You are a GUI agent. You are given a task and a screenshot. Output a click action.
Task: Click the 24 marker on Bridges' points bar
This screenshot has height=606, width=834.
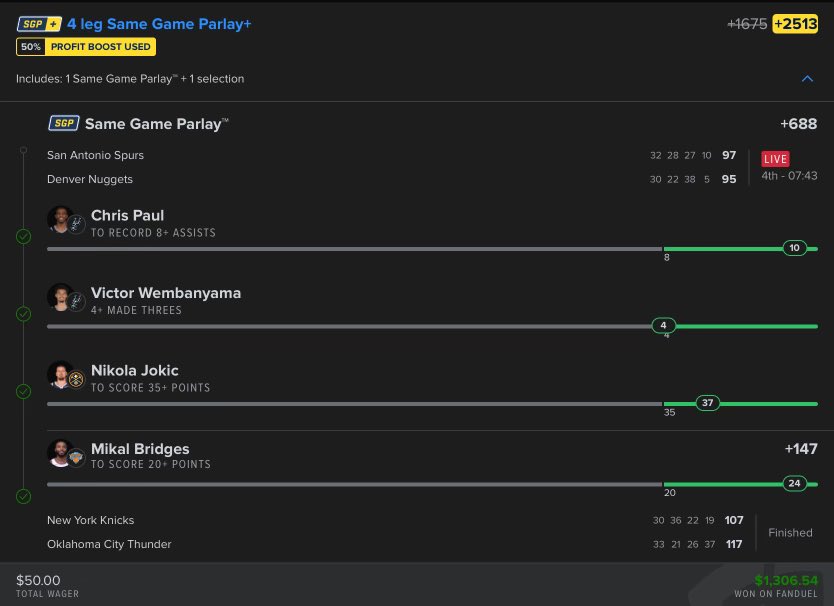795,483
